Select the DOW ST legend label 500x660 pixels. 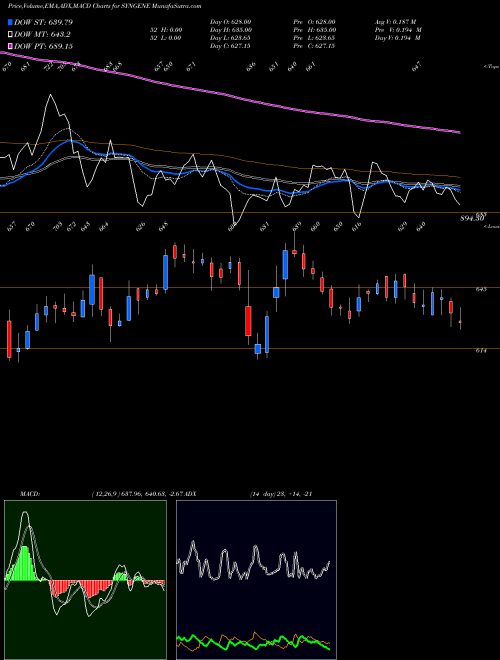click(43, 22)
